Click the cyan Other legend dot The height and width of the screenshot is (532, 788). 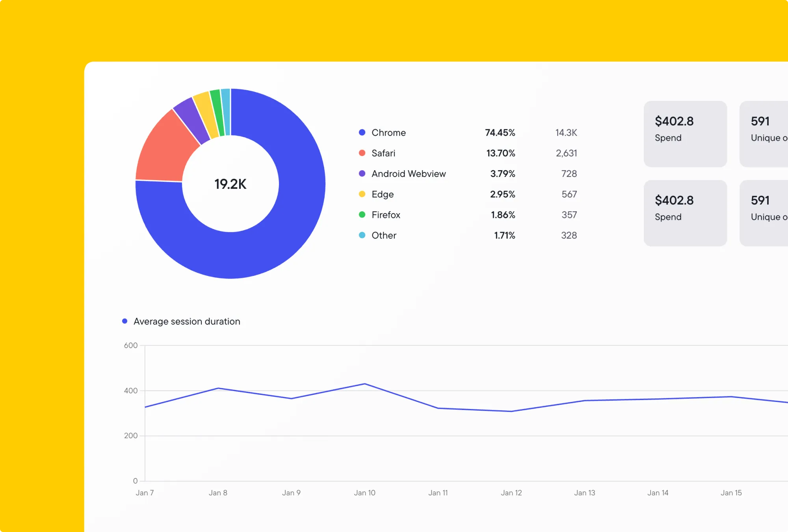[x=362, y=235]
